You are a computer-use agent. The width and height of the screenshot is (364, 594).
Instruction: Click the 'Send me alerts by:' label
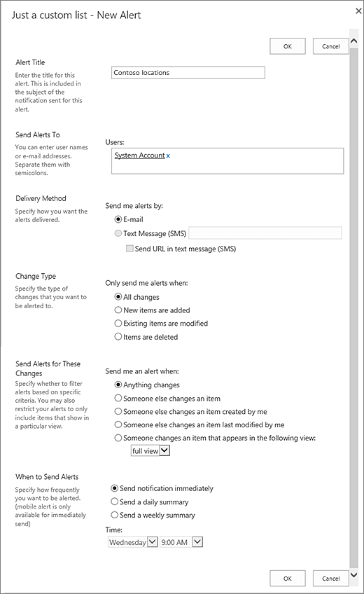click(134, 206)
